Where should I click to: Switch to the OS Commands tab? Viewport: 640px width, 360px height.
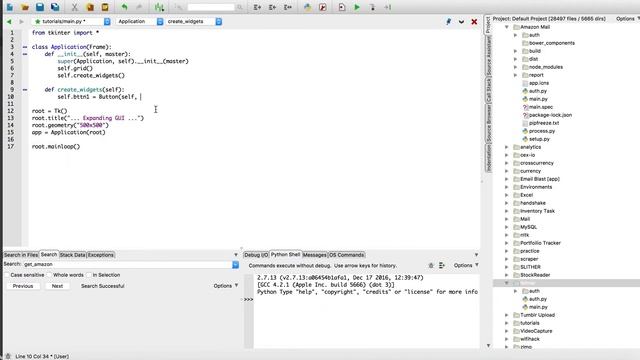(347, 255)
